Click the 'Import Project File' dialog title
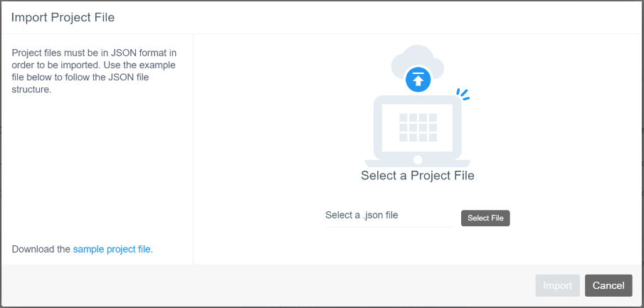 63,17
